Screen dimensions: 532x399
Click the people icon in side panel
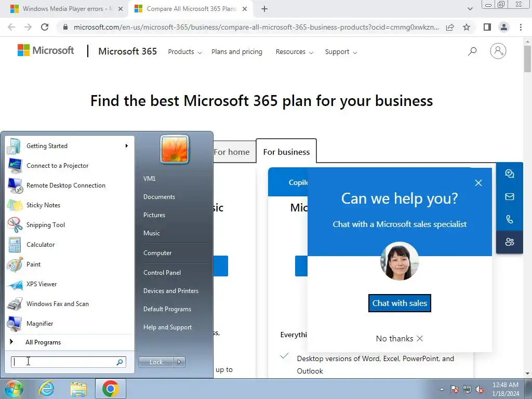pyautogui.click(x=509, y=242)
